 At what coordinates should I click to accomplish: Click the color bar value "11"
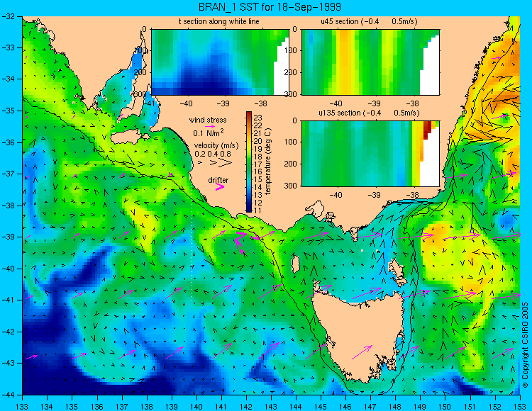[x=258, y=210]
